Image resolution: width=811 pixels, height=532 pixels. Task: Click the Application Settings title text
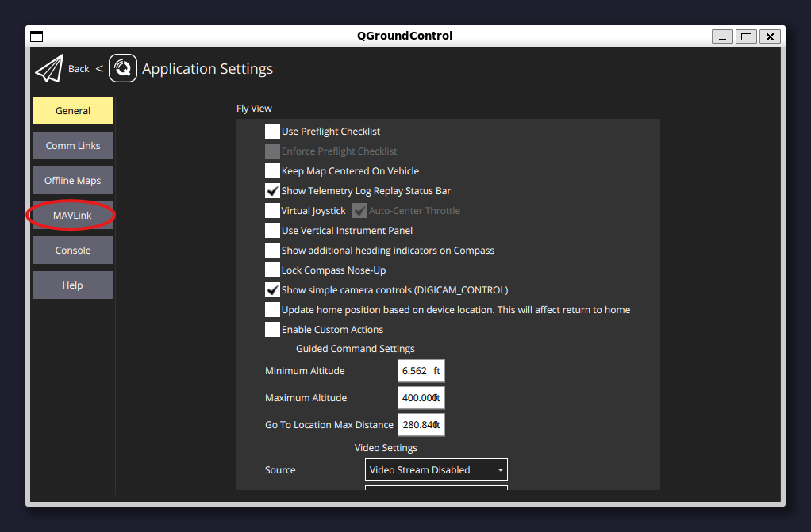(x=207, y=69)
